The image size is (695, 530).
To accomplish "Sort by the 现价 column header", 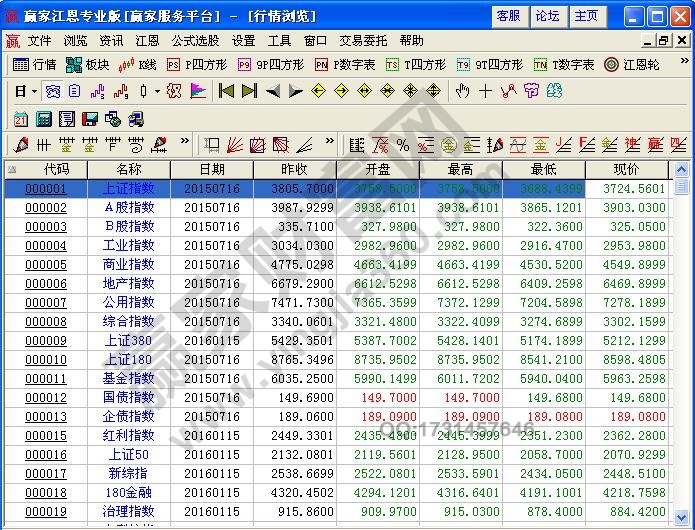I will pos(625,169).
